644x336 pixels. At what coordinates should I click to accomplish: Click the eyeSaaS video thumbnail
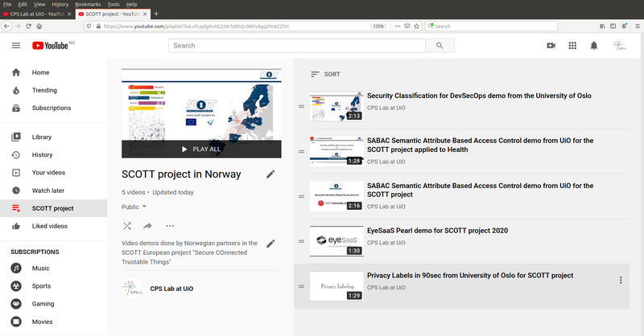pos(336,241)
